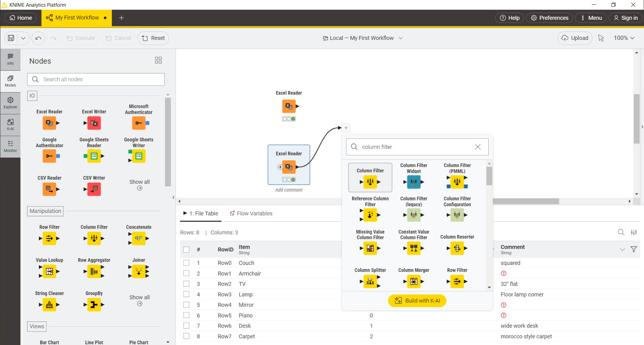This screenshot has width=644, height=345.
Task: Click the Excel Writer node icon
Action: coord(94,123)
